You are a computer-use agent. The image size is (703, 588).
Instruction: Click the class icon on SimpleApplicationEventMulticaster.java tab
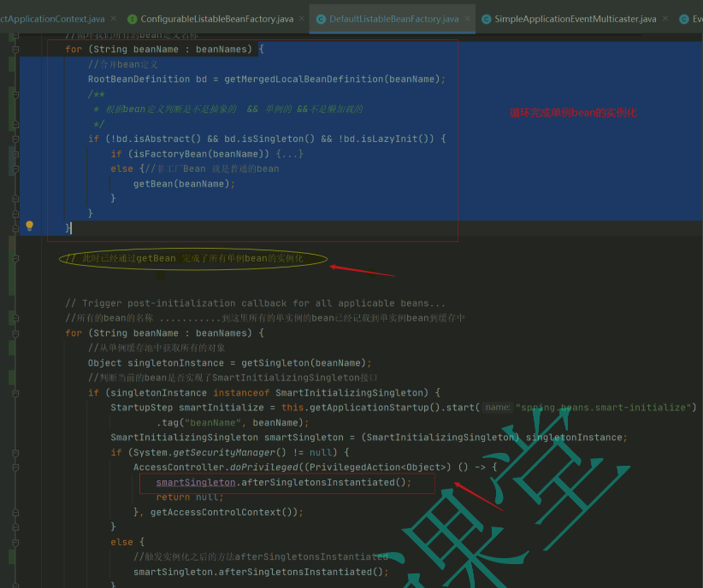pos(487,20)
